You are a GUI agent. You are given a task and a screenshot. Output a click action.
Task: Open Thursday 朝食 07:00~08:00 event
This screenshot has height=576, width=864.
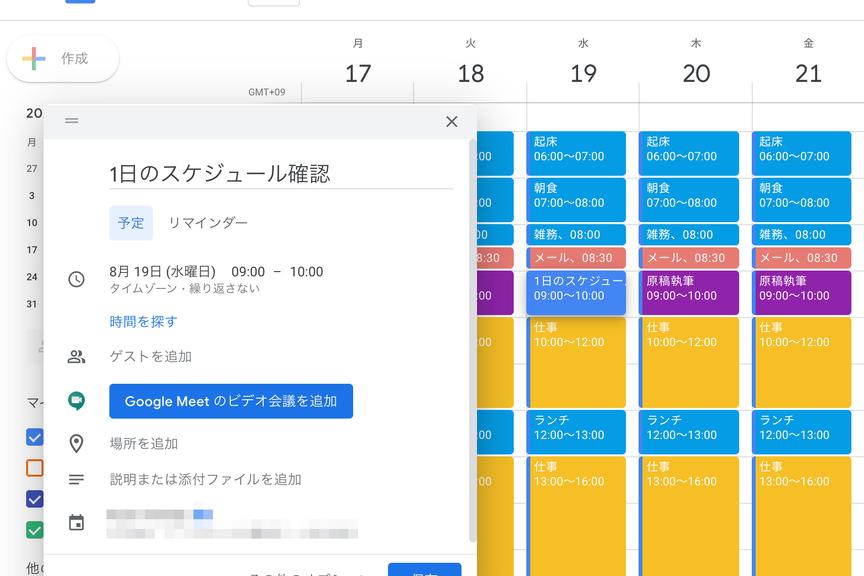689,200
